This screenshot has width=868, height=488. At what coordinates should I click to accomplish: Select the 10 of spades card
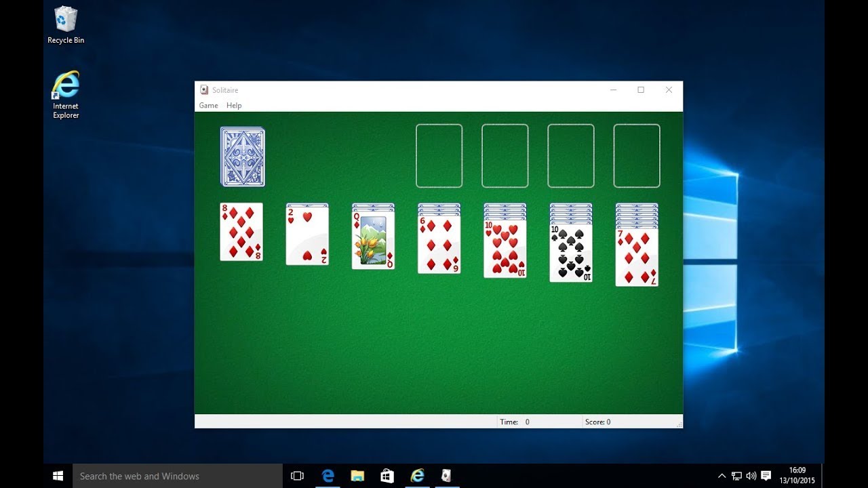point(571,253)
